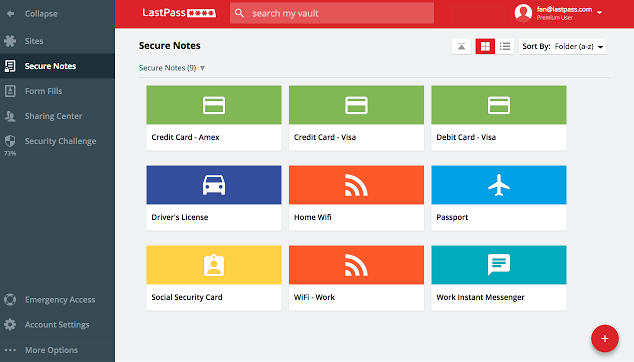Open the Passport airplane icon
The image size is (634, 362).
[499, 185]
